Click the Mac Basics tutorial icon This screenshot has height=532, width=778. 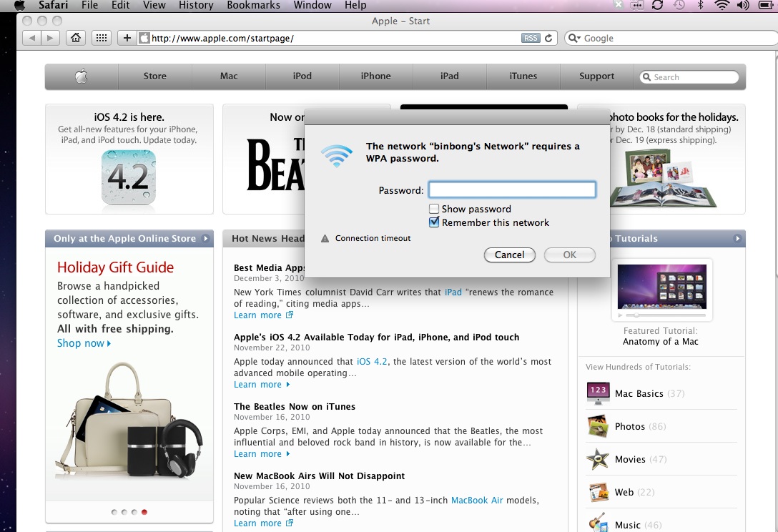point(598,393)
